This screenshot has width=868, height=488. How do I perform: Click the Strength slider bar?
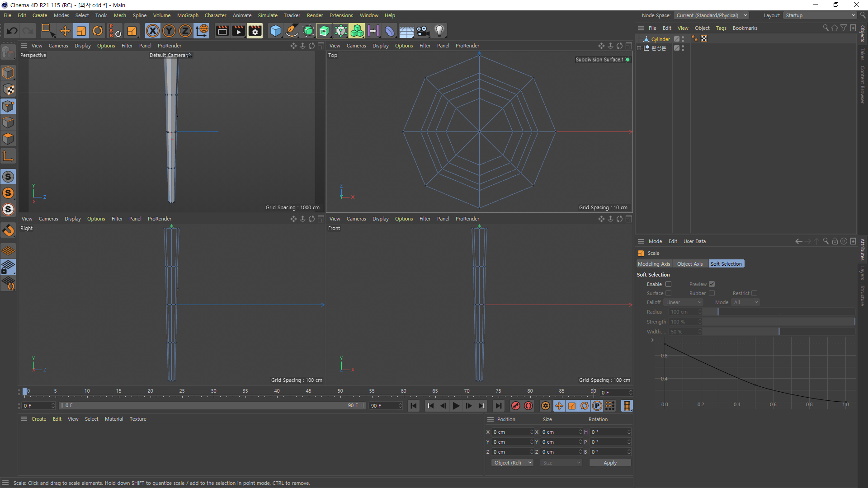tap(778, 322)
